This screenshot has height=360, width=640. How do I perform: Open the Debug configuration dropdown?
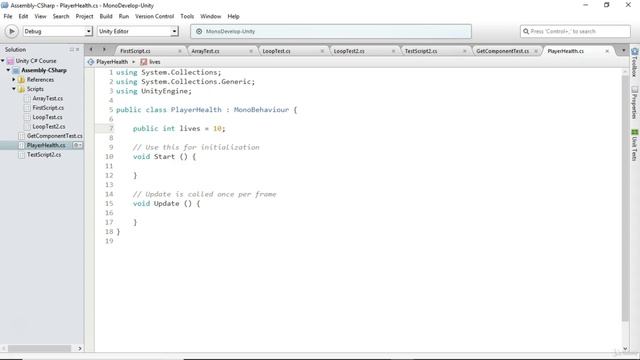tap(57, 31)
